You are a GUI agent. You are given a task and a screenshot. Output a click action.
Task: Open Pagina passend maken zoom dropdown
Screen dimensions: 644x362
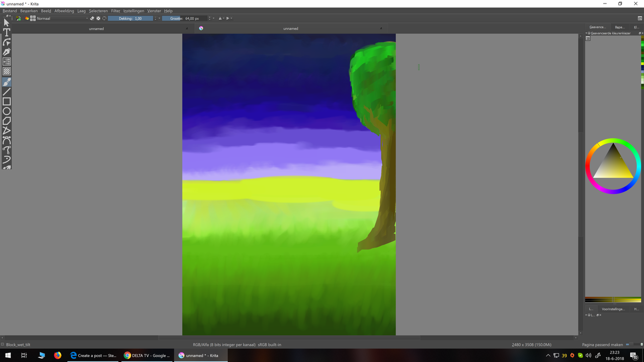coord(603,345)
